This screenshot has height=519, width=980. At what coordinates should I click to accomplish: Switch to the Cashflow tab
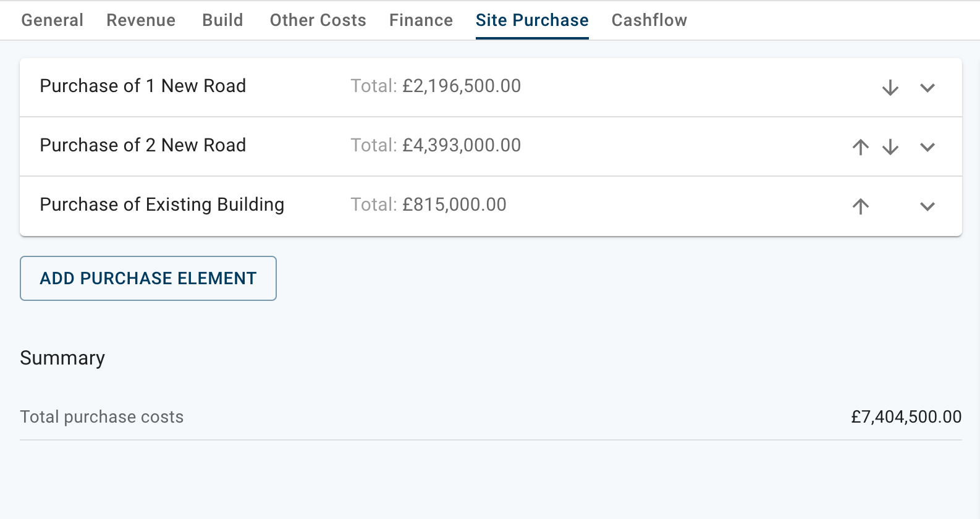[x=649, y=20]
